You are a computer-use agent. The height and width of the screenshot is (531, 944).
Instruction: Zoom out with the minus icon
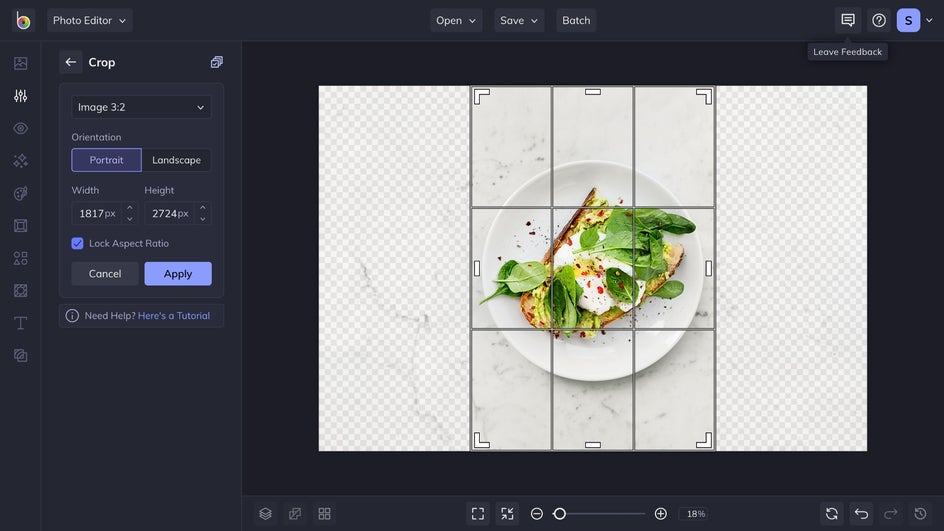[x=536, y=514]
